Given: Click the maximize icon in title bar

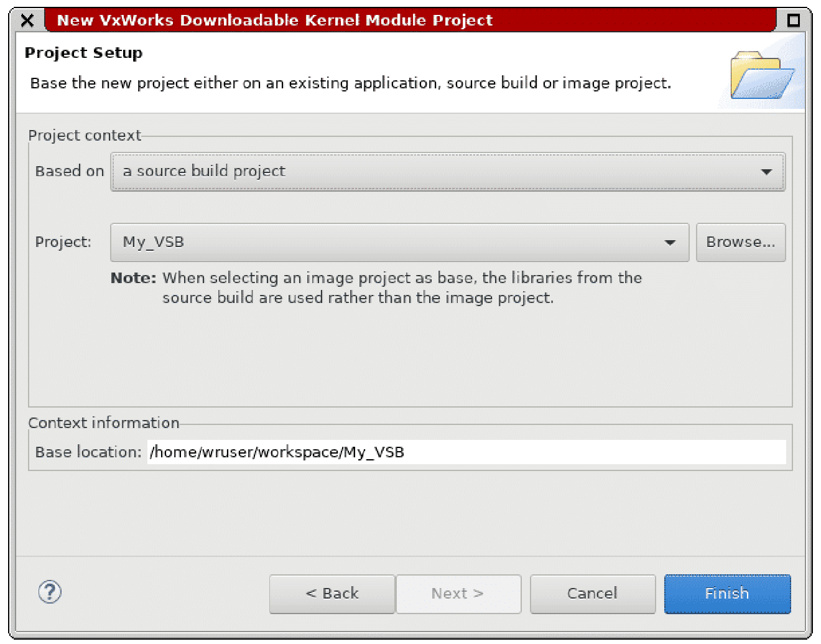Looking at the screenshot, I should pos(794,20).
